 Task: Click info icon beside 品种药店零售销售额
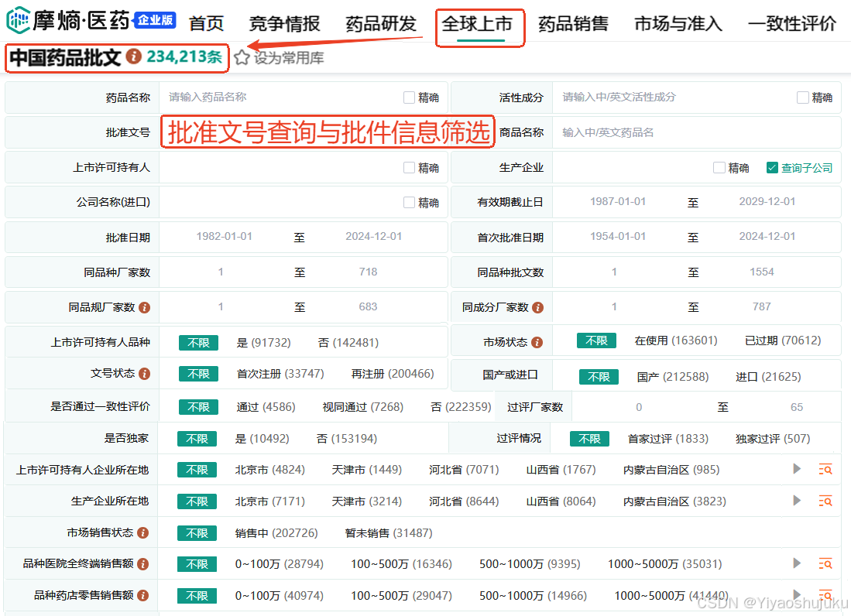142,596
